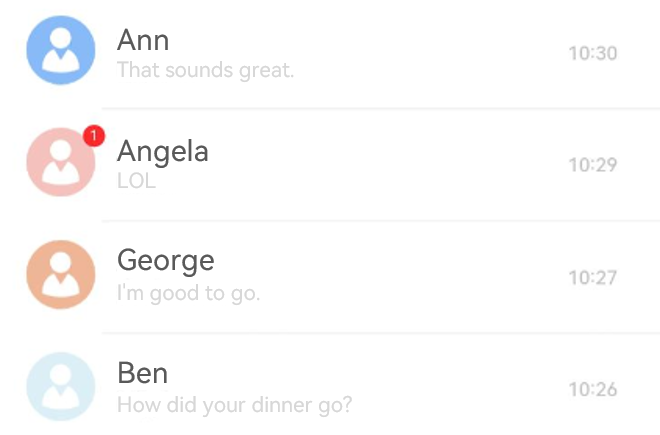Click 'How did your dinner go?' preview
Image resolution: width=660 pixels, height=435 pixels.
pyautogui.click(x=234, y=406)
